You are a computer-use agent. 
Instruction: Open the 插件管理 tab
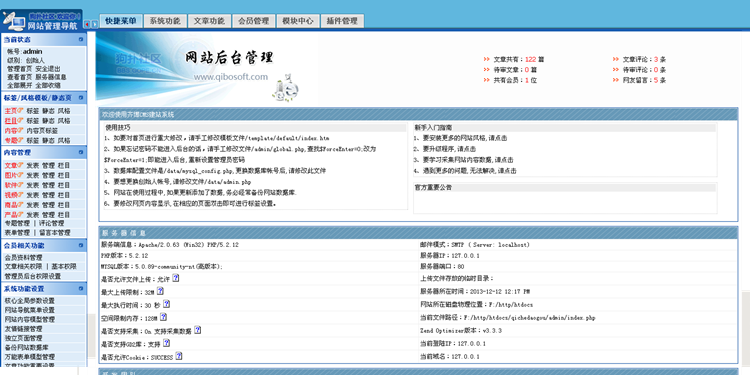pos(342,21)
